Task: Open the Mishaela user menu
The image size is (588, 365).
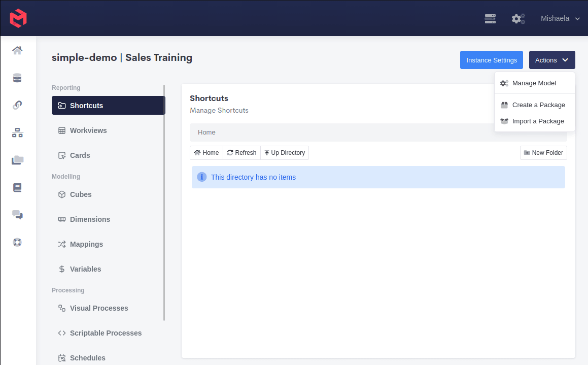Action: click(560, 18)
